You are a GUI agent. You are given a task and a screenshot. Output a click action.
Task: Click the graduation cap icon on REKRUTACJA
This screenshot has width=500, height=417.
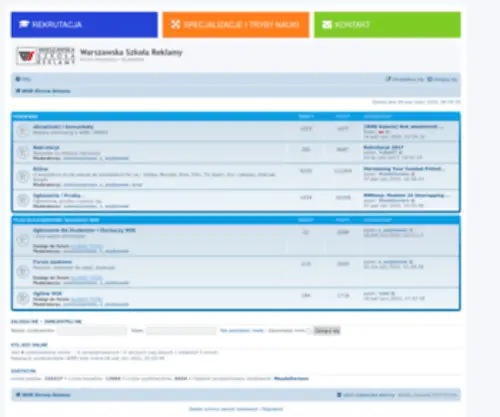[24, 24]
